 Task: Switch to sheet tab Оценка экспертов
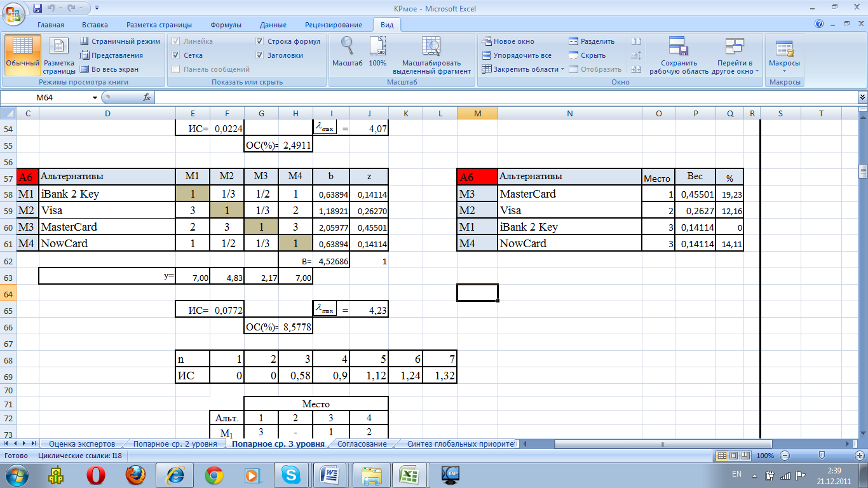pos(82,444)
